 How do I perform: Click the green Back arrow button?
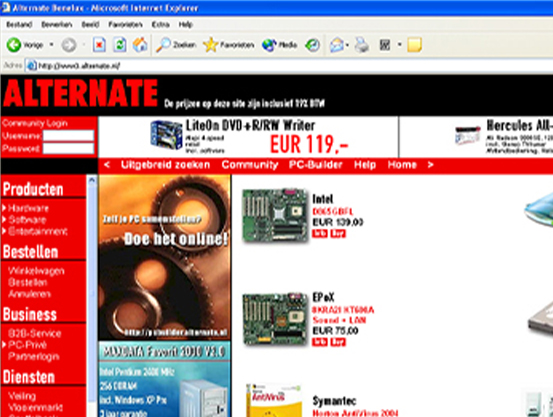[x=14, y=45]
